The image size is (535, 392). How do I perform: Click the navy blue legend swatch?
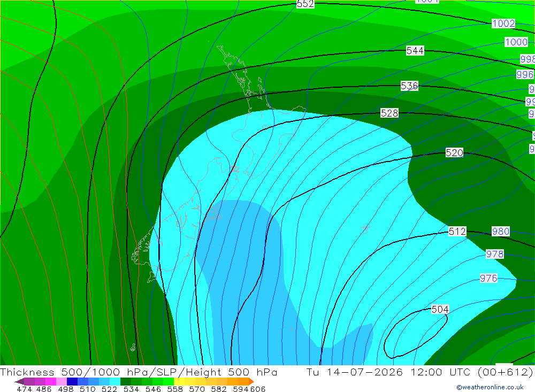coord(72,381)
